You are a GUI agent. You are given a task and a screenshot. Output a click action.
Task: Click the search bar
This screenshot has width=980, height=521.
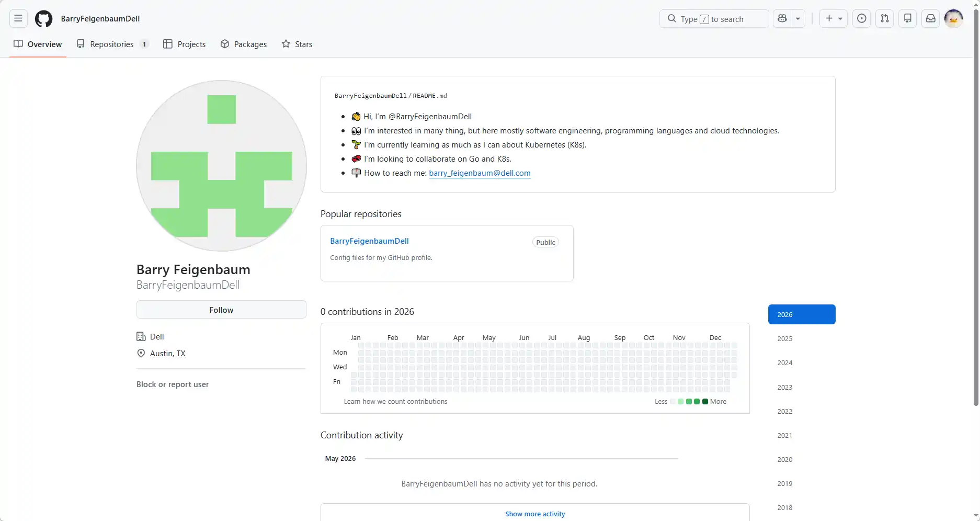[714, 19]
